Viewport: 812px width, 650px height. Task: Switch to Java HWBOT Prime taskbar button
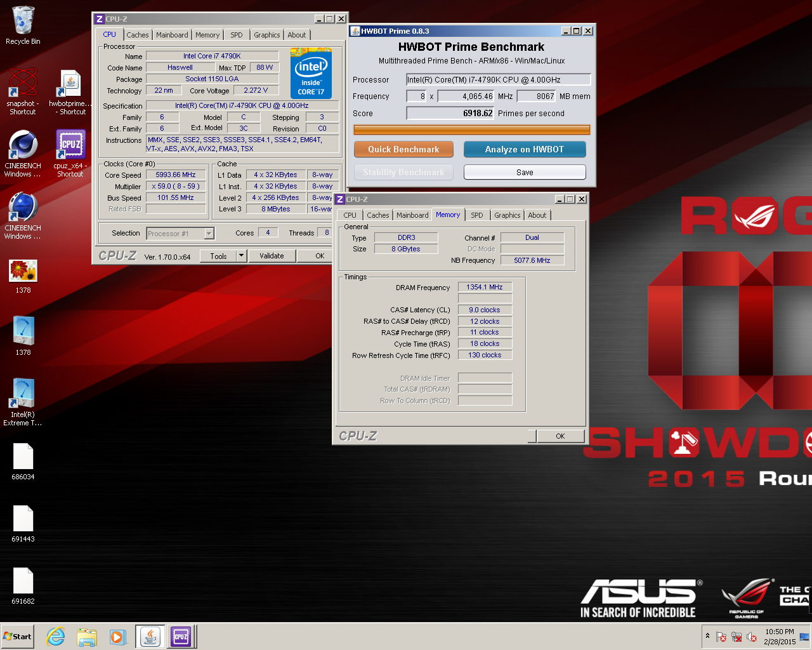pos(150,637)
